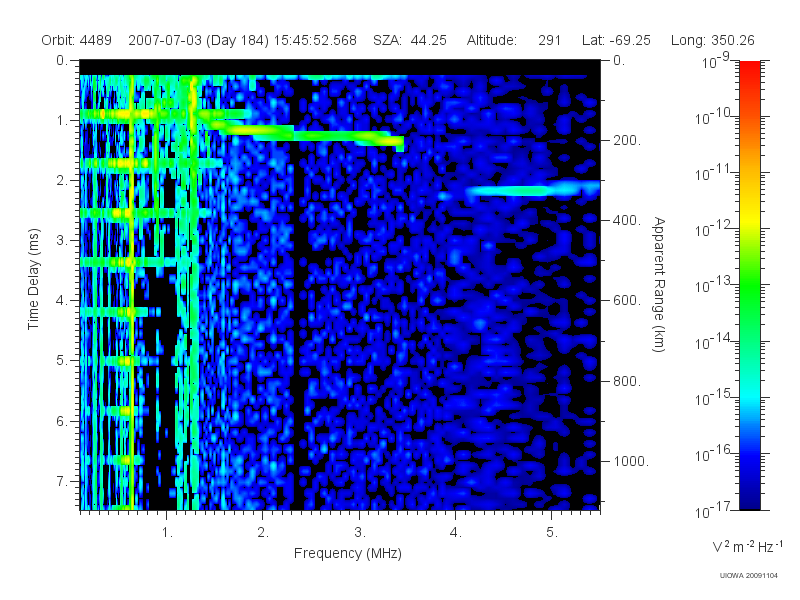Click the 'Altitude:' label
Viewport: 800px width, 600px height.
click(492, 40)
